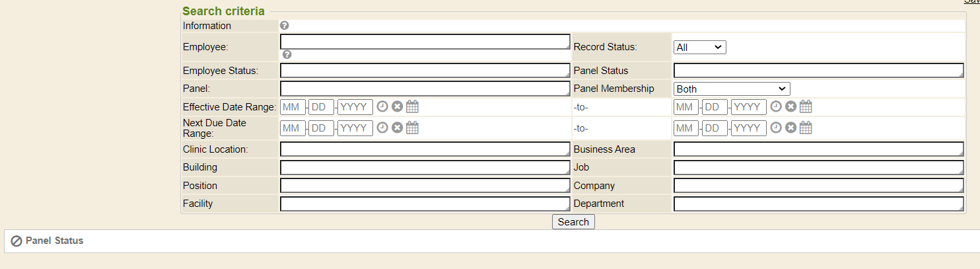This screenshot has height=269, width=980.
Task: Click the Business Area input field
Action: coord(818,149)
